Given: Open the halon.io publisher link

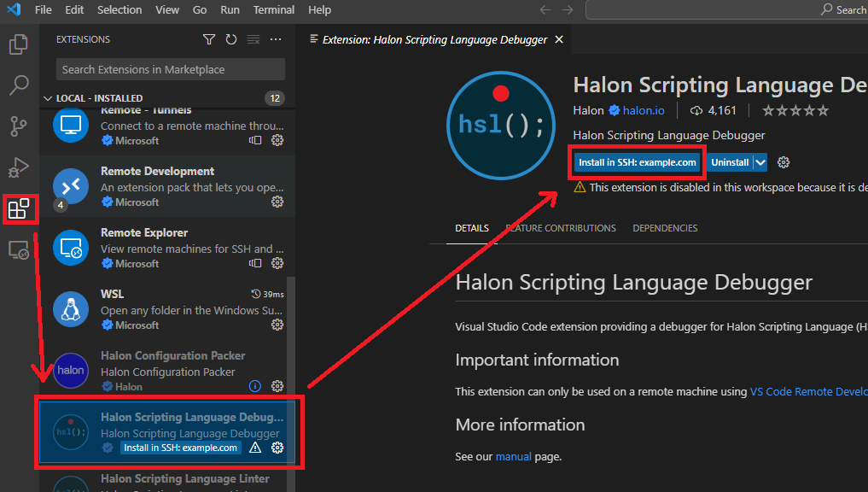Looking at the screenshot, I should (644, 111).
